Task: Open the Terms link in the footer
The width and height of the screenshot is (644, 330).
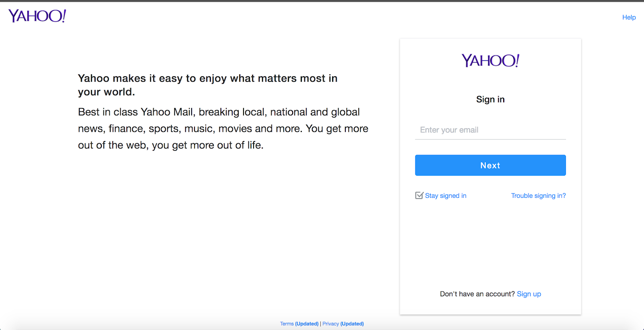Action: (x=287, y=324)
